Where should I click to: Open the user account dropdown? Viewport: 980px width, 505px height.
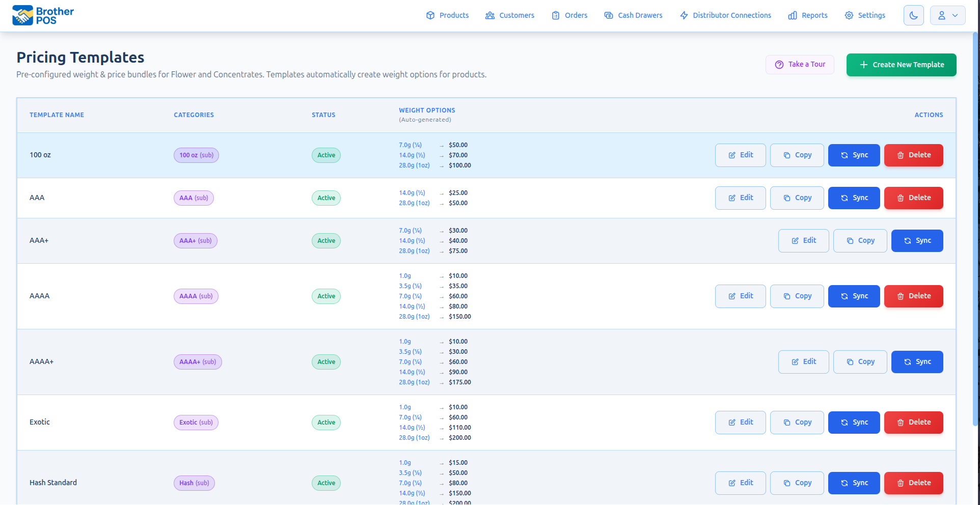point(947,15)
